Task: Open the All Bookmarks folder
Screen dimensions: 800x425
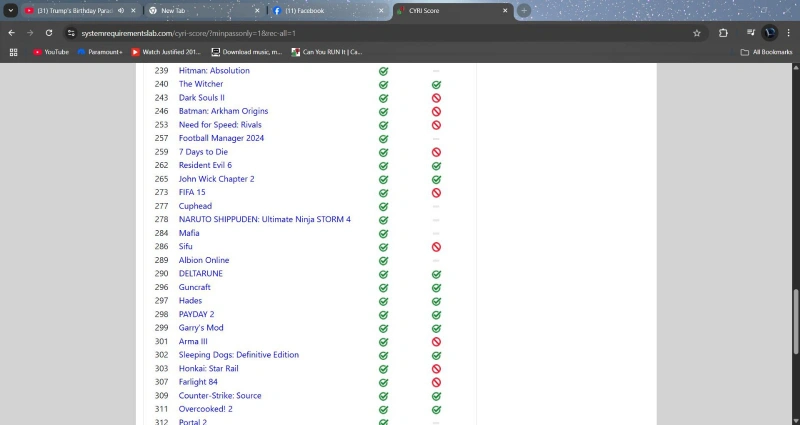Action: click(x=766, y=52)
